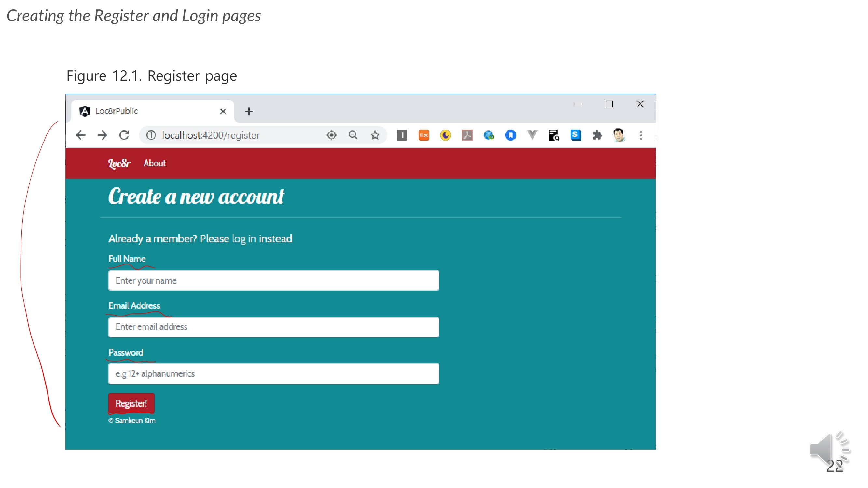Click into the Password field

click(x=274, y=374)
